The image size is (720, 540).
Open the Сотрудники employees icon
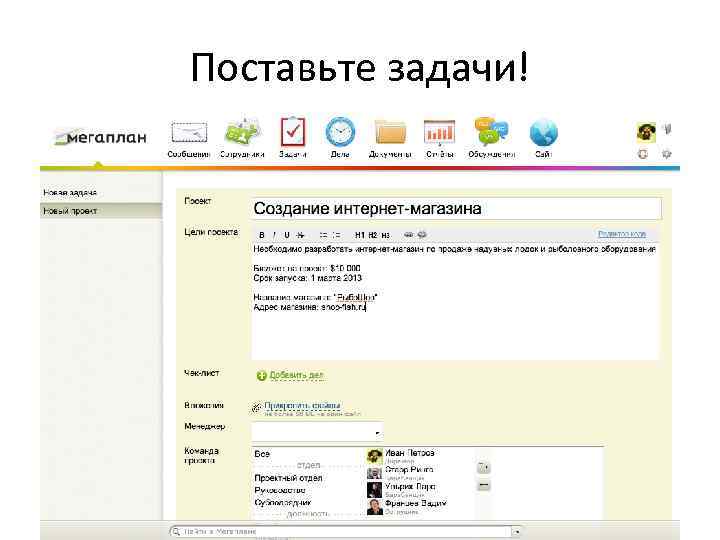pos(242,132)
